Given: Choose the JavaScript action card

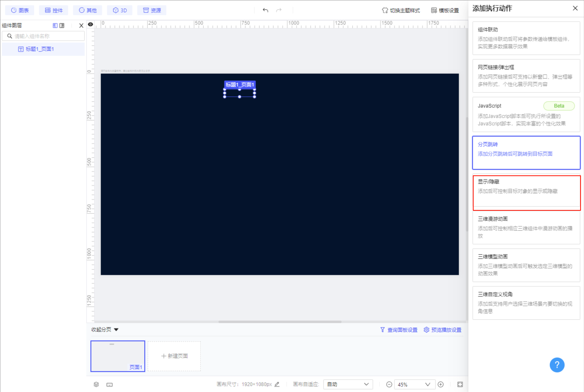Looking at the screenshot, I should click(x=526, y=114).
